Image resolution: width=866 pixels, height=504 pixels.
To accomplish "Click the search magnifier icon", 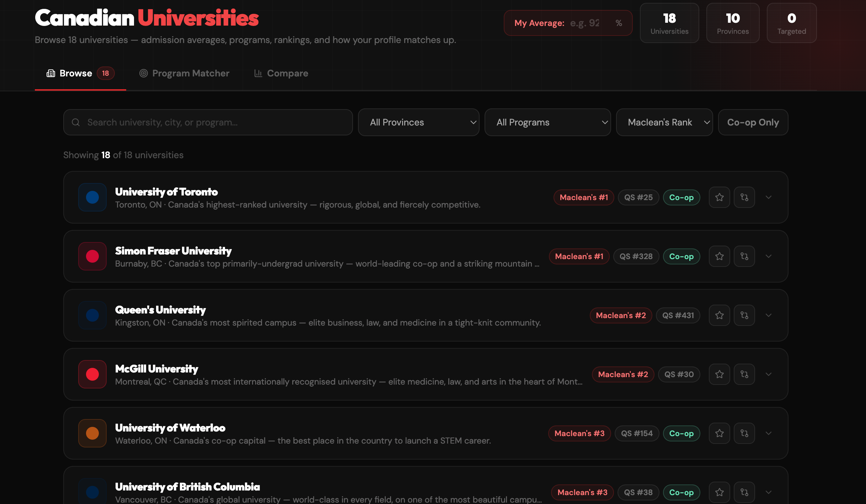I will tap(76, 122).
